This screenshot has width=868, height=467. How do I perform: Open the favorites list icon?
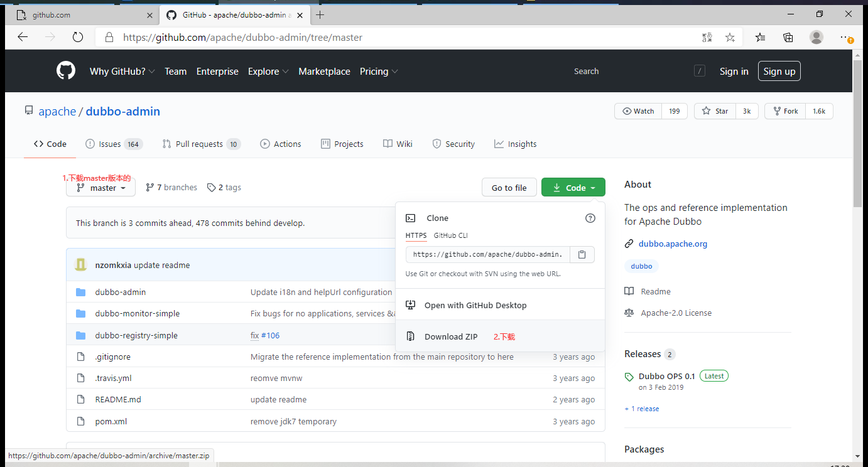760,37
